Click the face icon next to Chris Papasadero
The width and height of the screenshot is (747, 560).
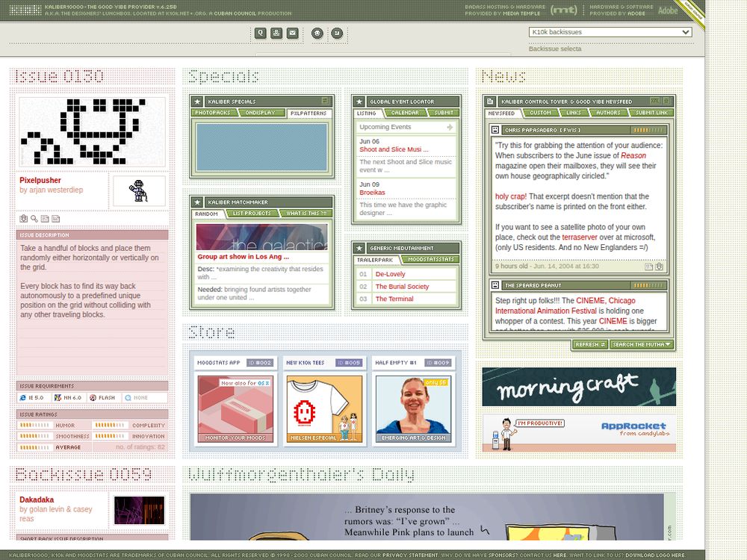point(495,130)
